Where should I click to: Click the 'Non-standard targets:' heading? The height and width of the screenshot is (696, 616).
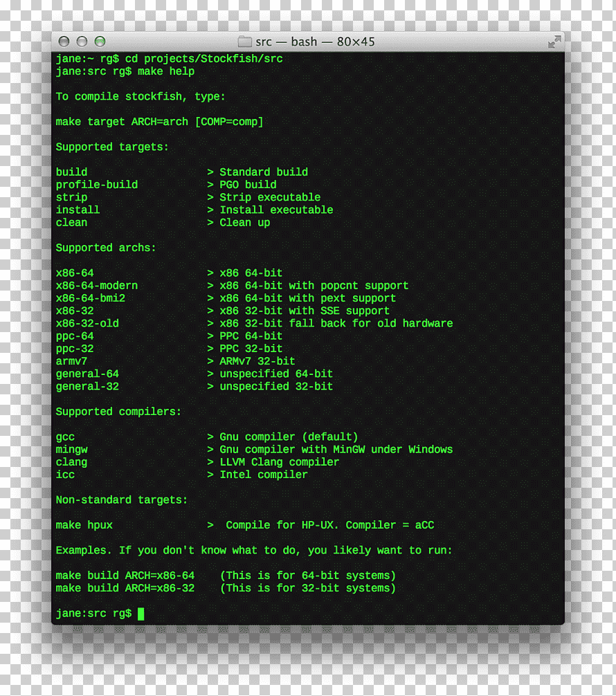[122, 500]
